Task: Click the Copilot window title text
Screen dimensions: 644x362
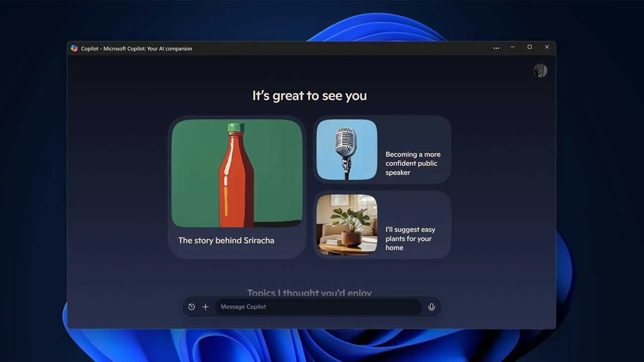Action: (137, 49)
